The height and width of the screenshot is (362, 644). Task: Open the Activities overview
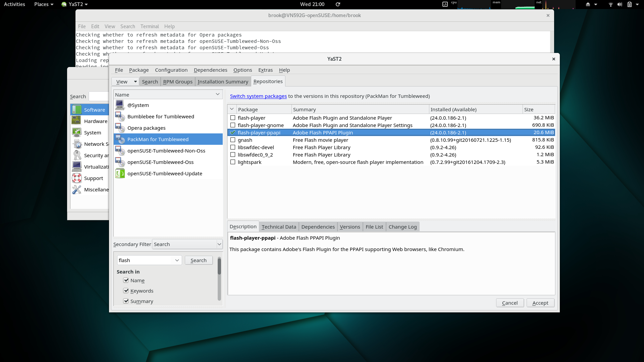14,4
